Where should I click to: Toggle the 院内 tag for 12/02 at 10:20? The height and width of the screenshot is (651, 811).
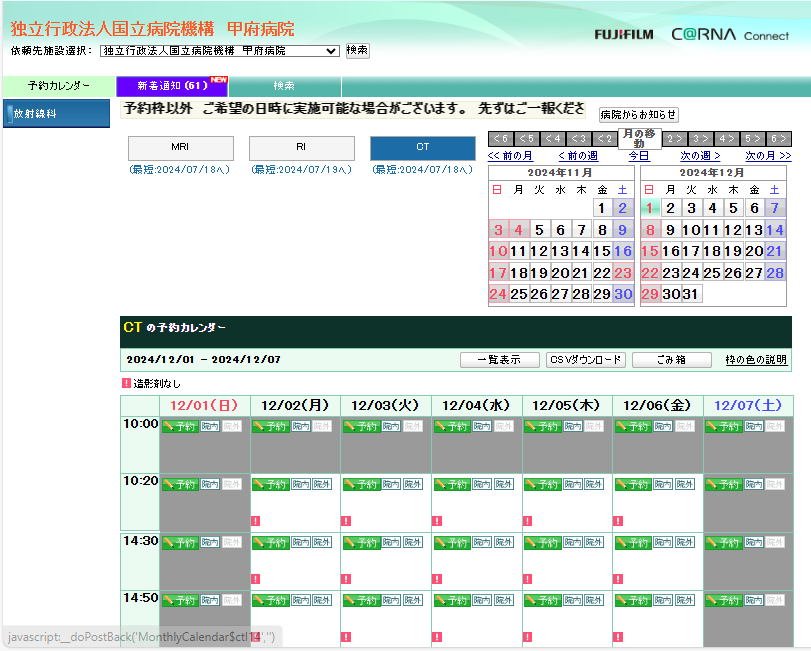click(300, 485)
